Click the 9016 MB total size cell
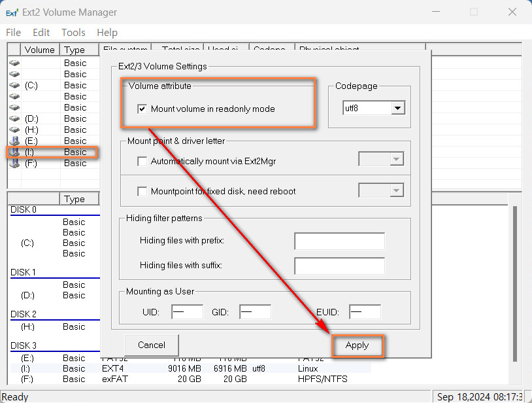 tap(184, 369)
